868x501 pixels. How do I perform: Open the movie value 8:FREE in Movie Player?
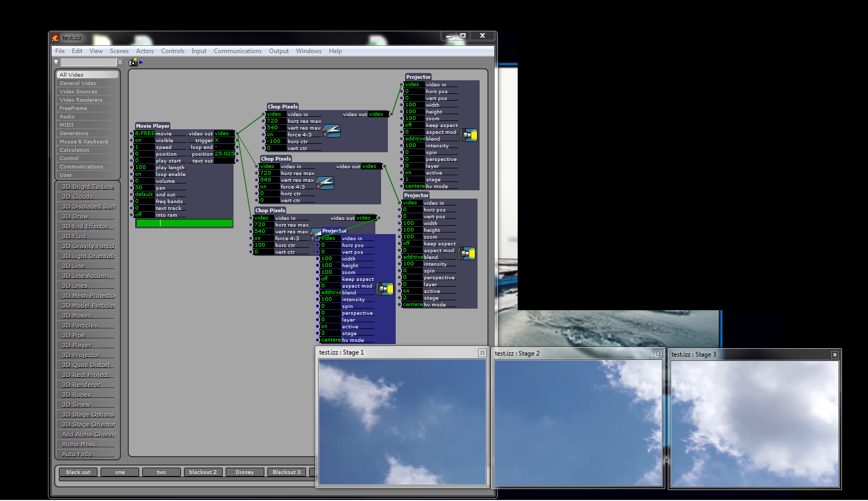coord(144,133)
